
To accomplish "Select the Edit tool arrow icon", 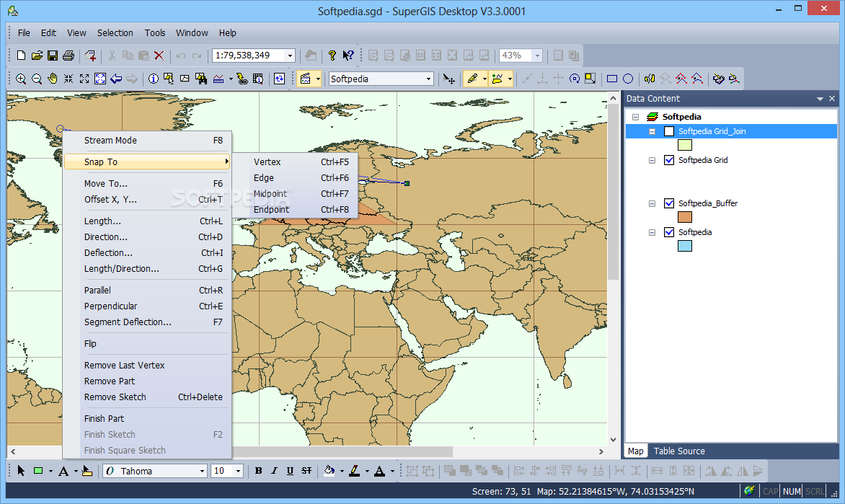I will pos(448,79).
